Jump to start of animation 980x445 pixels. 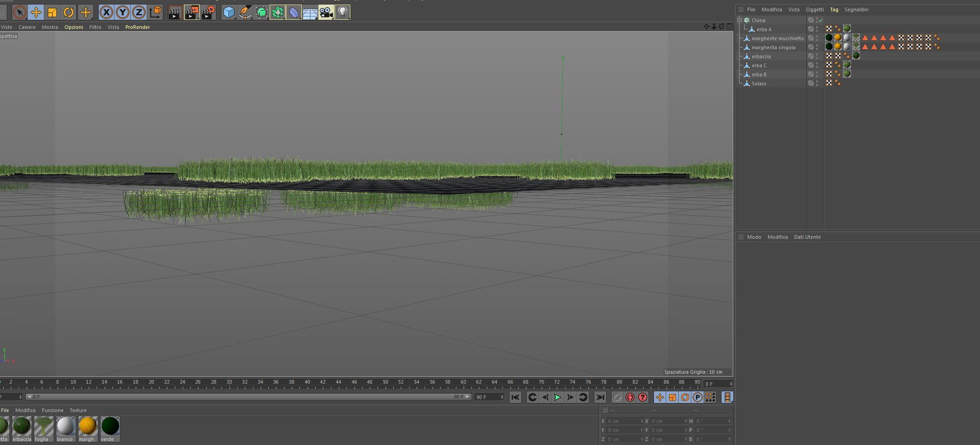coord(515,397)
